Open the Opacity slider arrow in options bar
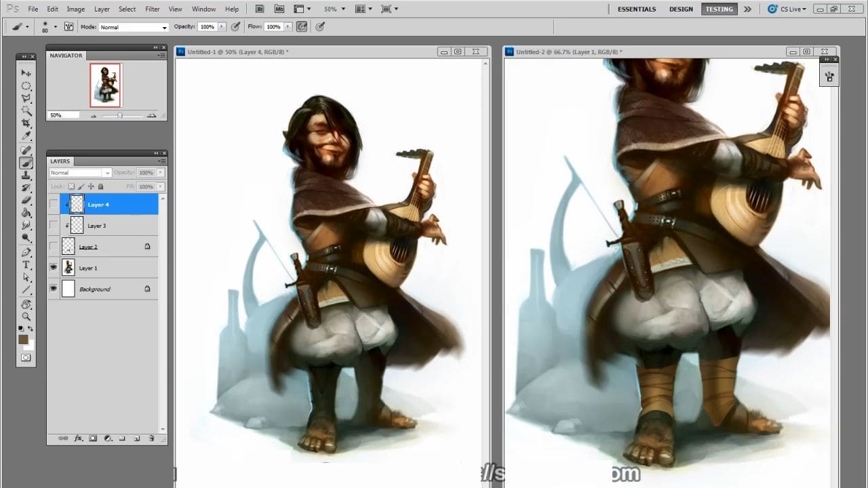Screen dimensions: 868x488 pos(221,27)
